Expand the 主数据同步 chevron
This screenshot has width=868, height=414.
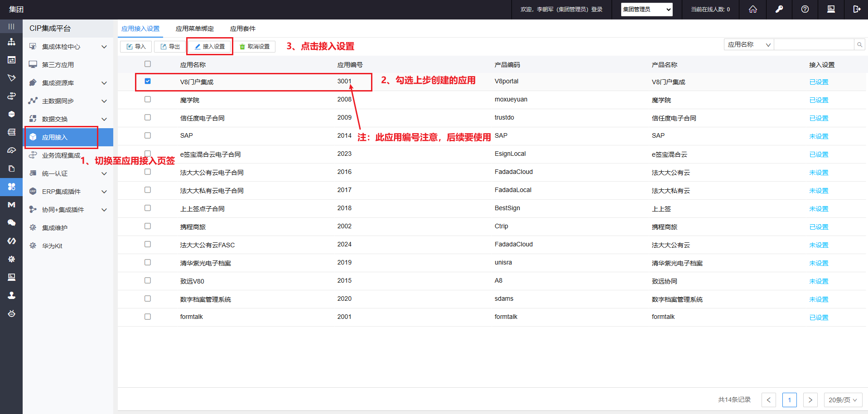click(104, 101)
